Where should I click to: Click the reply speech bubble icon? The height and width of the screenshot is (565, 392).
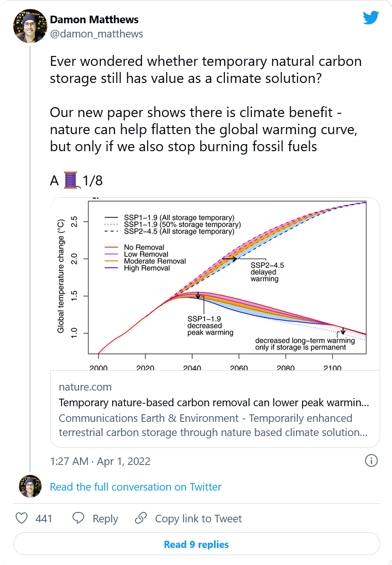[x=78, y=518]
